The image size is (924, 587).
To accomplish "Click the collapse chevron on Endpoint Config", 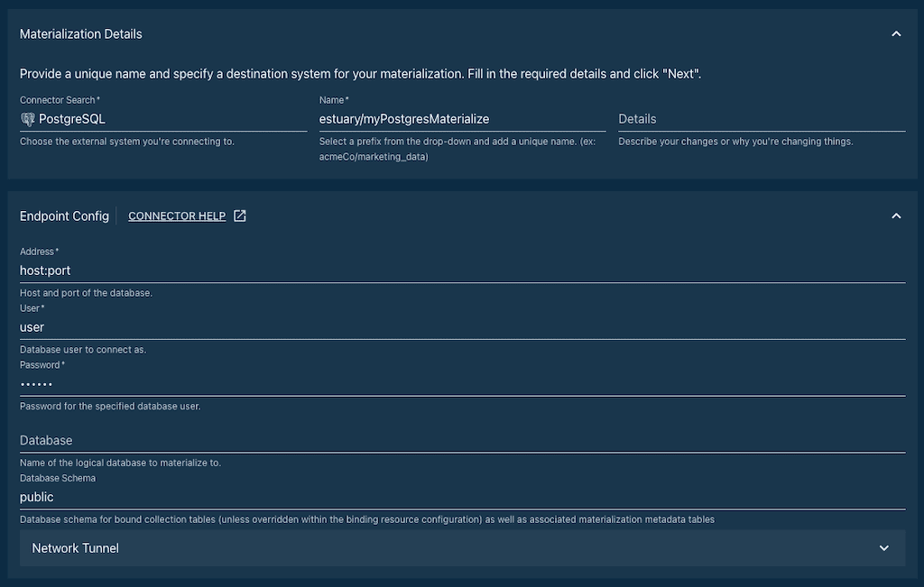I will 896,216.
